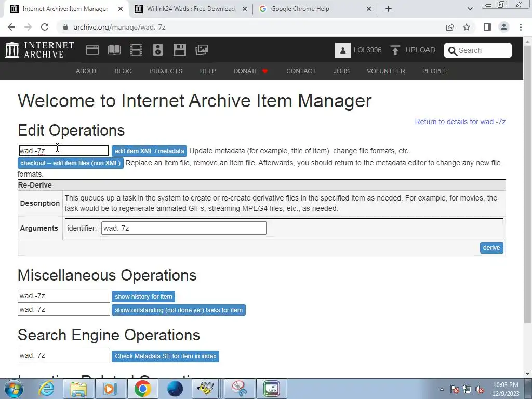Open the PROJECTS menu item

(x=166, y=71)
